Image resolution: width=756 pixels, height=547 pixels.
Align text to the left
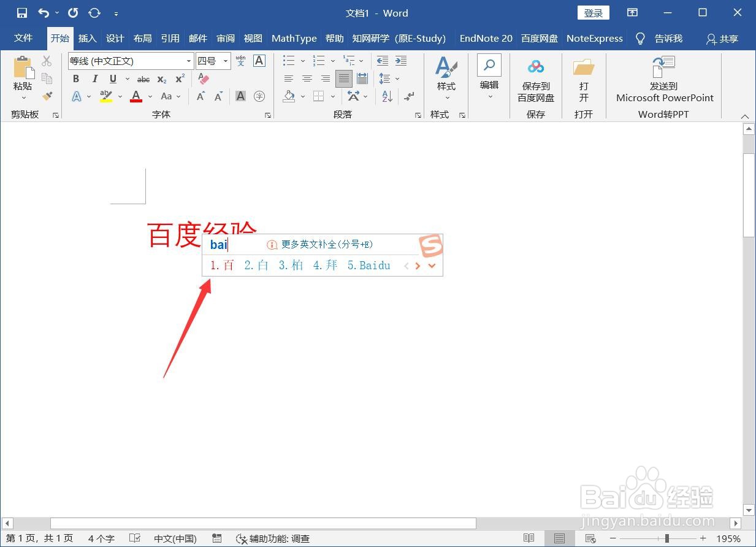(289, 78)
